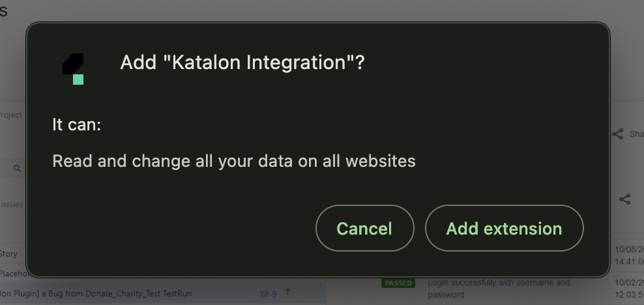The width and height of the screenshot is (644, 305).
Task: Cancel the Katalon Integration install prompt
Action: 364,228
